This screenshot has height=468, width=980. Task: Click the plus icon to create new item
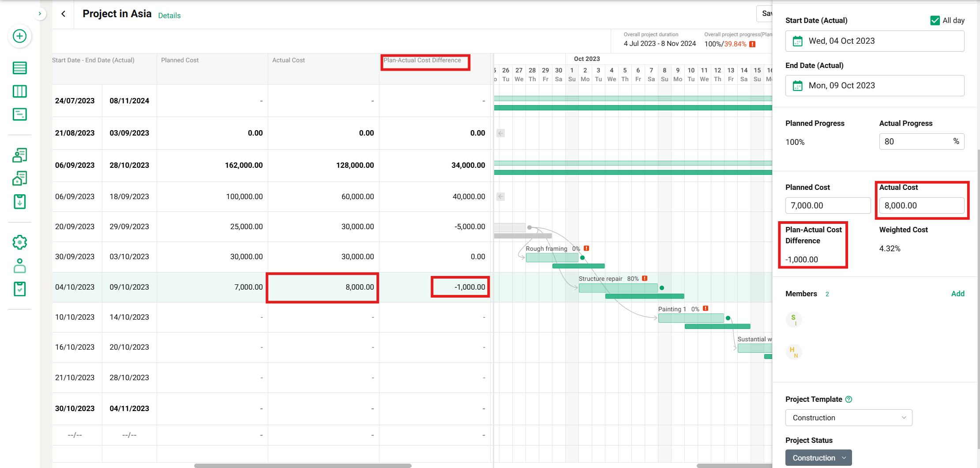[20, 36]
